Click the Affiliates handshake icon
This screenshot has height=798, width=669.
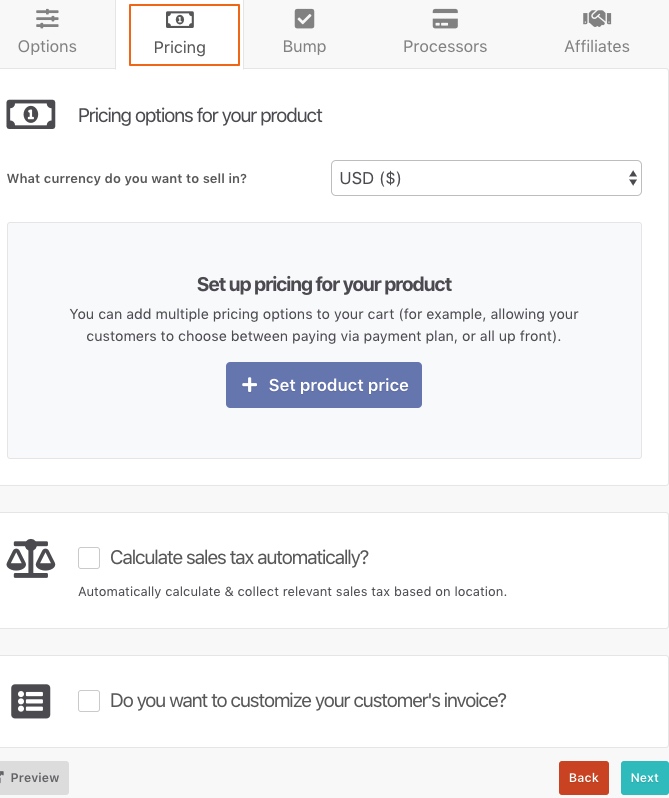pos(597,19)
